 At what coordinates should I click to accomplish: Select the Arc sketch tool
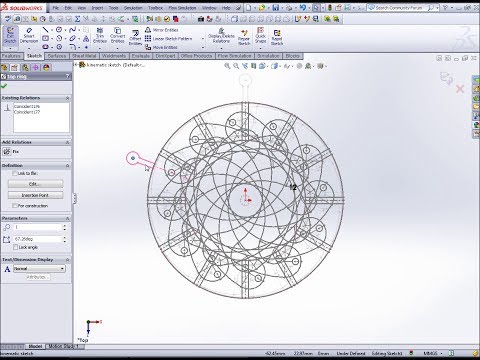(x=59, y=38)
